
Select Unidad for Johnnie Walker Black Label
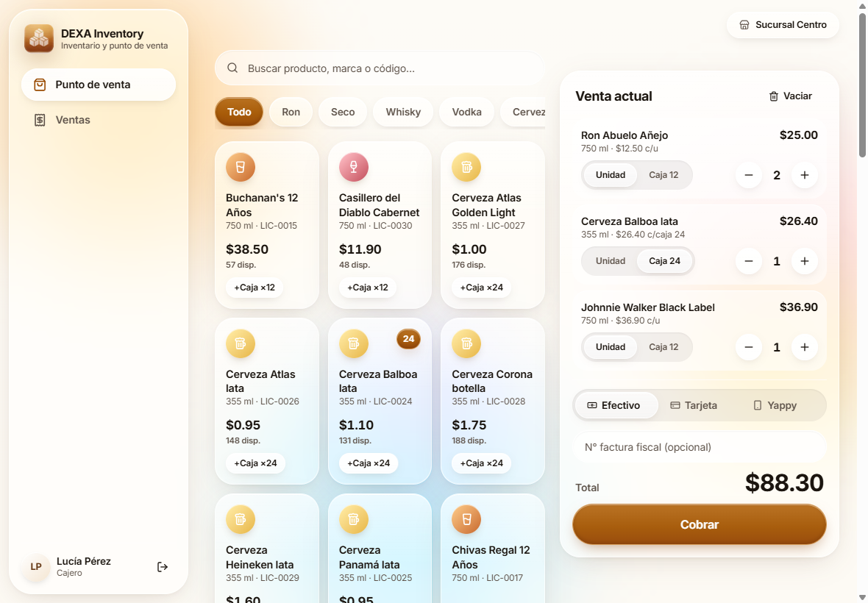tap(610, 347)
